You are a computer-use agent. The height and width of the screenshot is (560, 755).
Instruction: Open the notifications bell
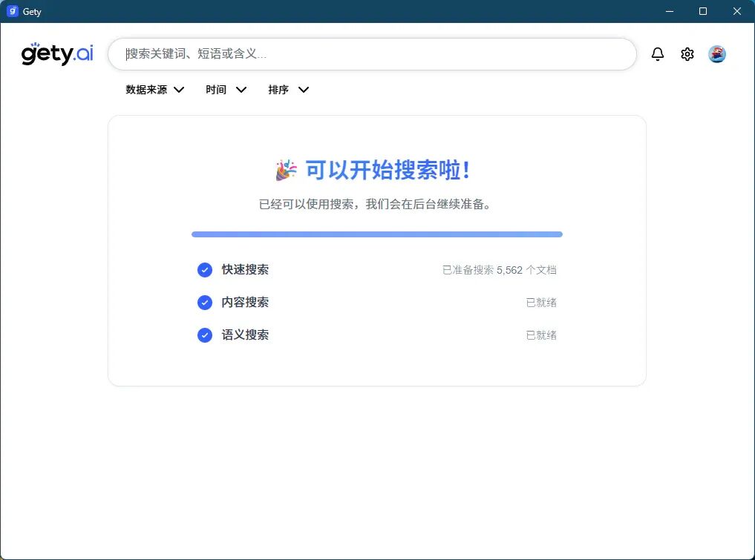tap(657, 54)
